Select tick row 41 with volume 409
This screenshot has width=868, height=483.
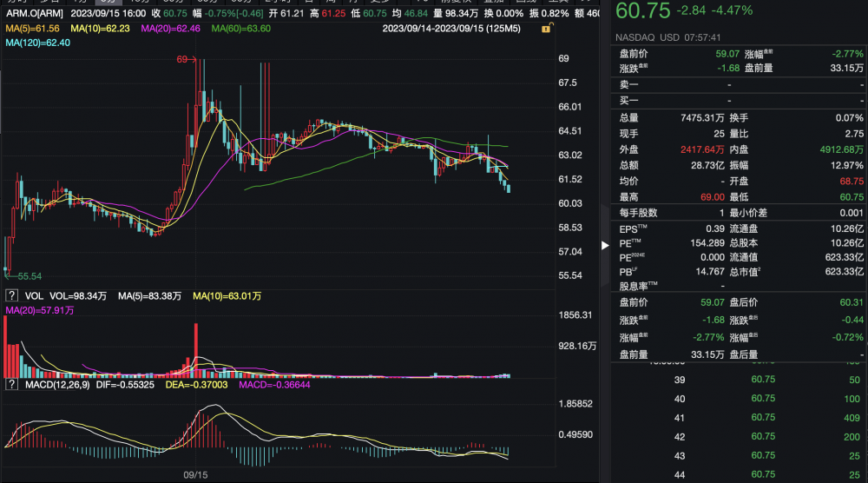[737, 418]
